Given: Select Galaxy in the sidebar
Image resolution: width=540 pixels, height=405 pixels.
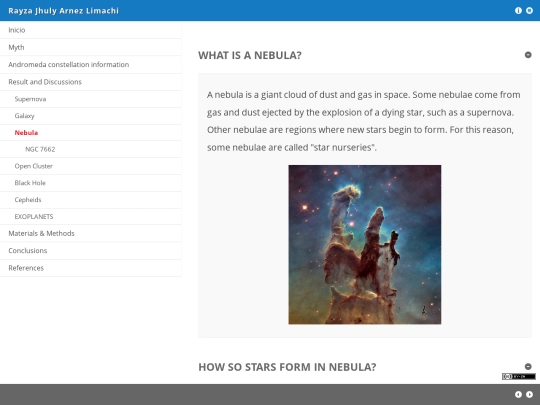Looking at the screenshot, I should click(91, 116).
